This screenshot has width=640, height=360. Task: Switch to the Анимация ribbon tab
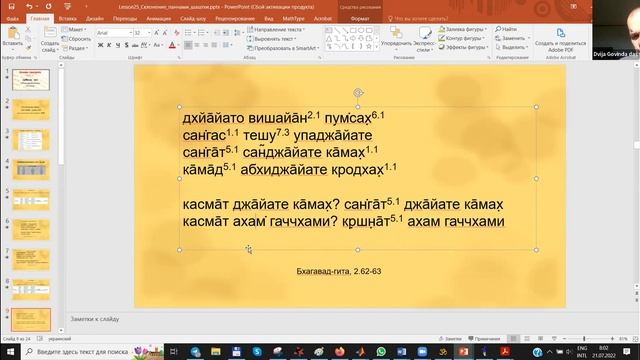coord(159,19)
